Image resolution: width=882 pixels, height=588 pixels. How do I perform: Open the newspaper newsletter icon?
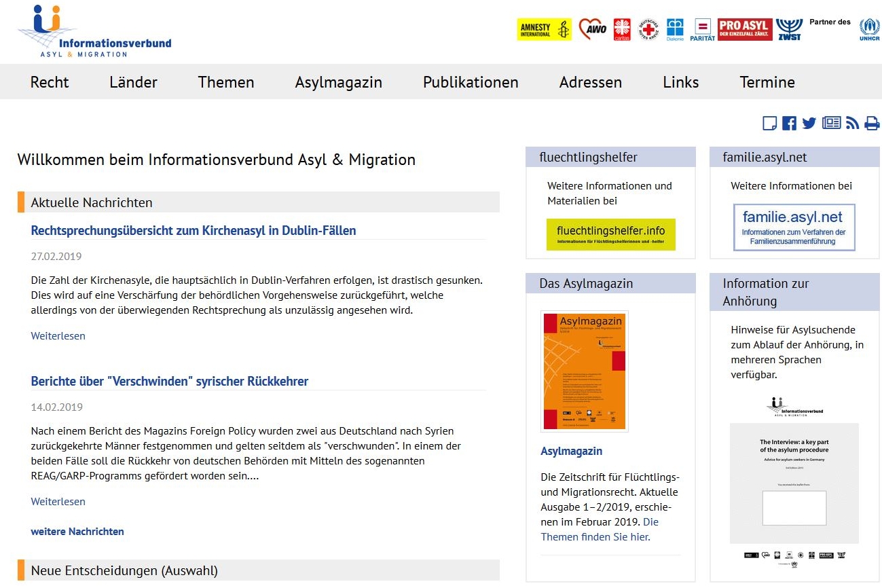tap(831, 123)
